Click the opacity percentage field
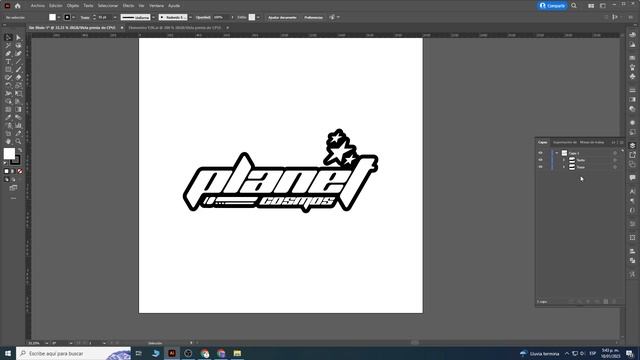The width and height of the screenshot is (640, 360). click(221, 18)
